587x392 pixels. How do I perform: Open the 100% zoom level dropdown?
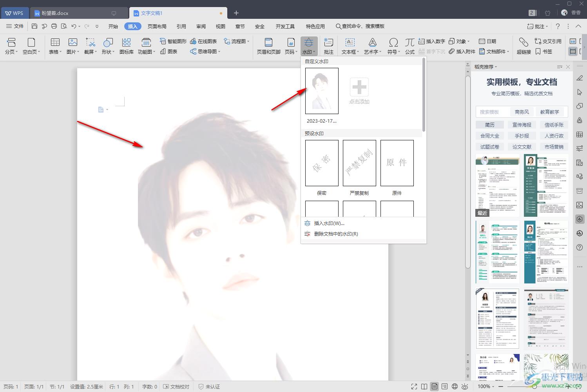pos(486,387)
